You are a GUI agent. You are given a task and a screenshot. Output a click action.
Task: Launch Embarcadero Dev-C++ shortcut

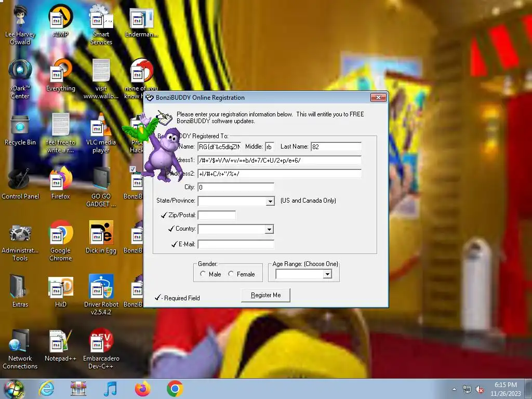tap(101, 349)
